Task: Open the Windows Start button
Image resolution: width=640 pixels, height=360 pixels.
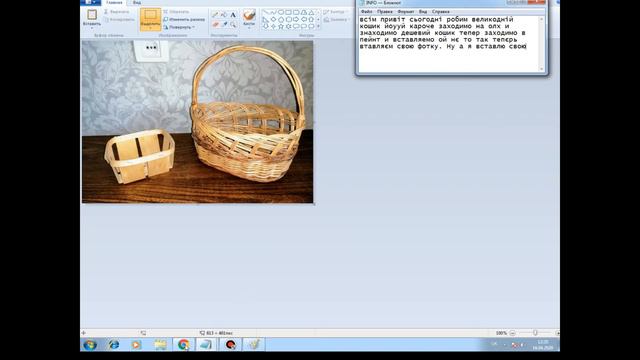Action: click(90, 344)
